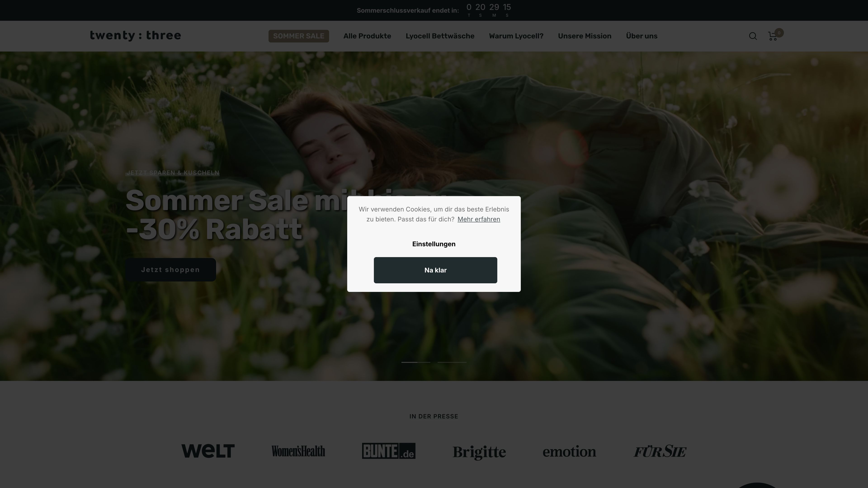The image size is (868, 488).
Task: Click the Women's Health press logo
Action: pyautogui.click(x=298, y=451)
